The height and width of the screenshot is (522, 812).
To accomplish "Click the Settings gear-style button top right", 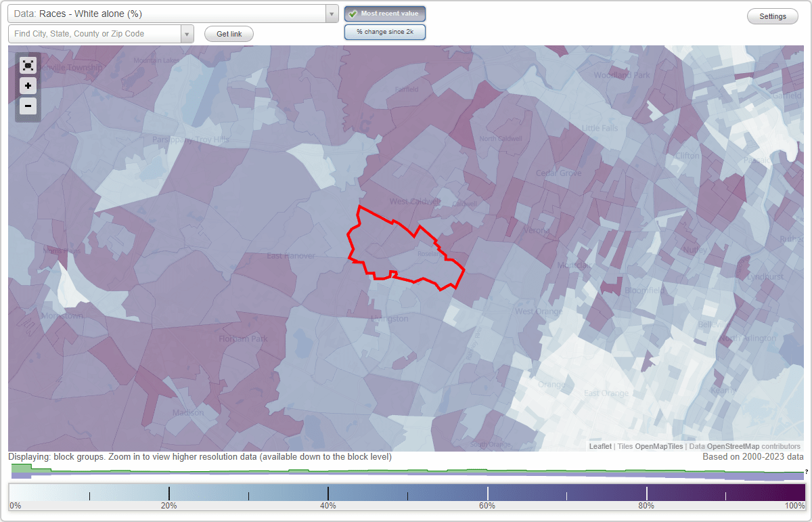I will tap(772, 16).
